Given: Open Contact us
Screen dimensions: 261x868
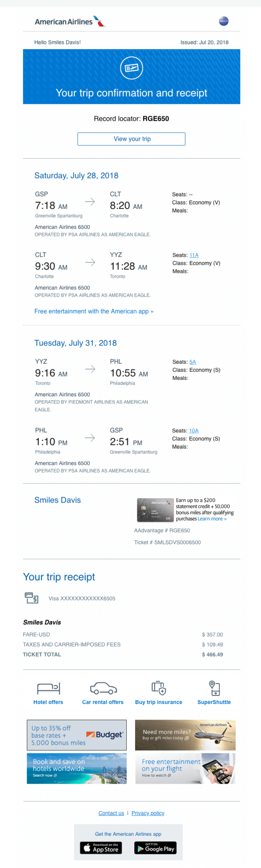Looking at the screenshot, I should [111, 813].
